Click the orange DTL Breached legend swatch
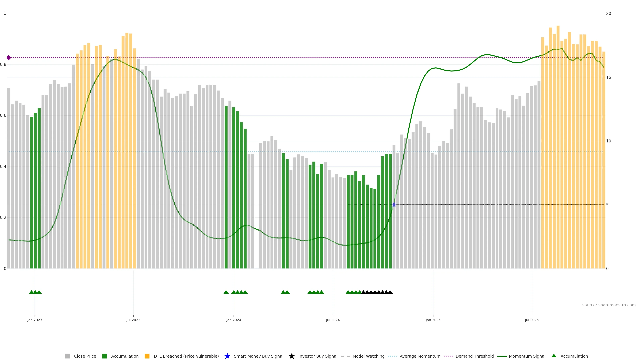Screen dimensions: 644x362 pyautogui.click(x=147, y=356)
